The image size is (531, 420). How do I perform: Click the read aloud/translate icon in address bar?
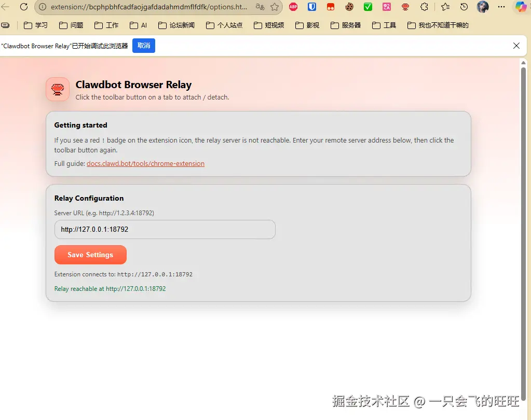(x=260, y=7)
